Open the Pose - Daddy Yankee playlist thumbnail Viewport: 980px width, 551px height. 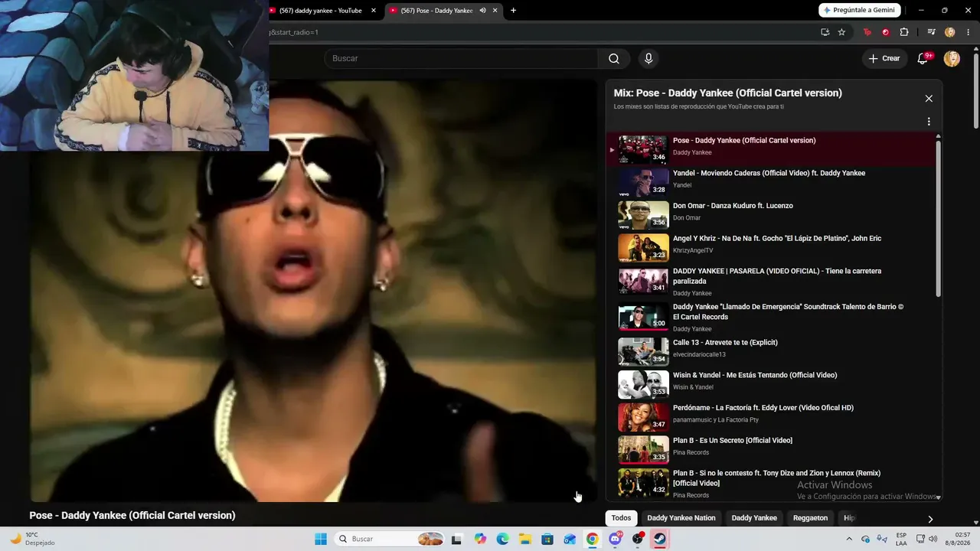click(643, 149)
